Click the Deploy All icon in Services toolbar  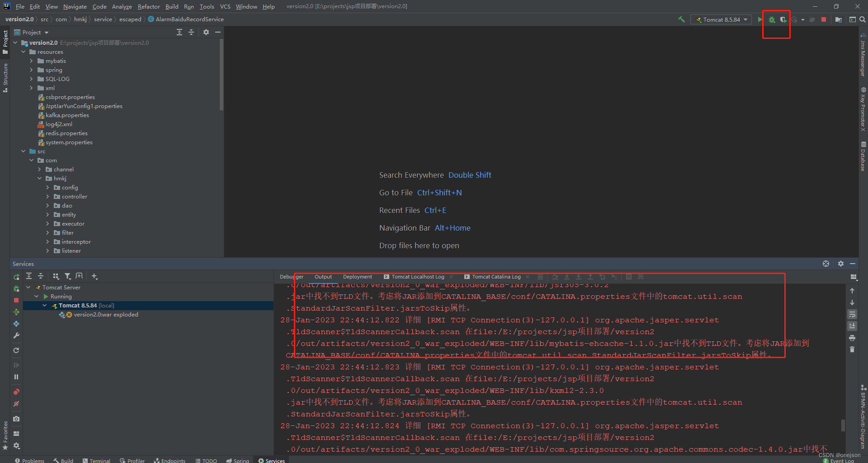tap(16, 324)
